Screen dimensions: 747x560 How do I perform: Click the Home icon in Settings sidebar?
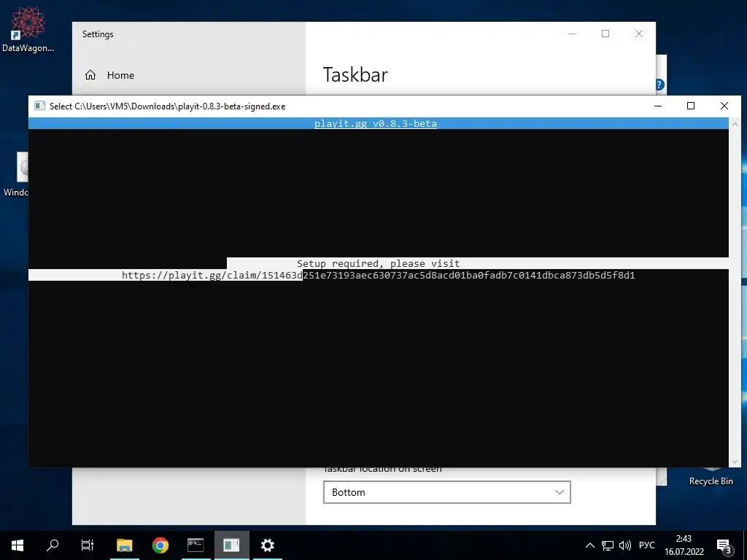(x=90, y=75)
